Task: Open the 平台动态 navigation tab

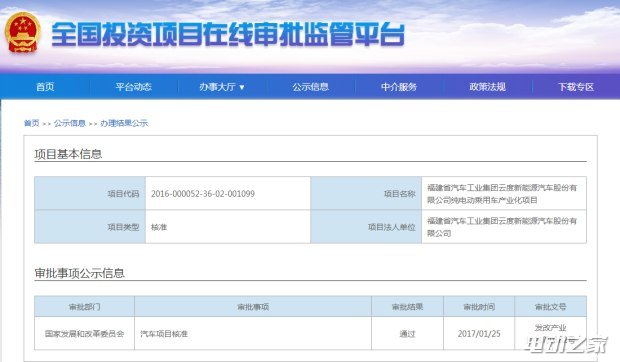Action: click(x=134, y=87)
